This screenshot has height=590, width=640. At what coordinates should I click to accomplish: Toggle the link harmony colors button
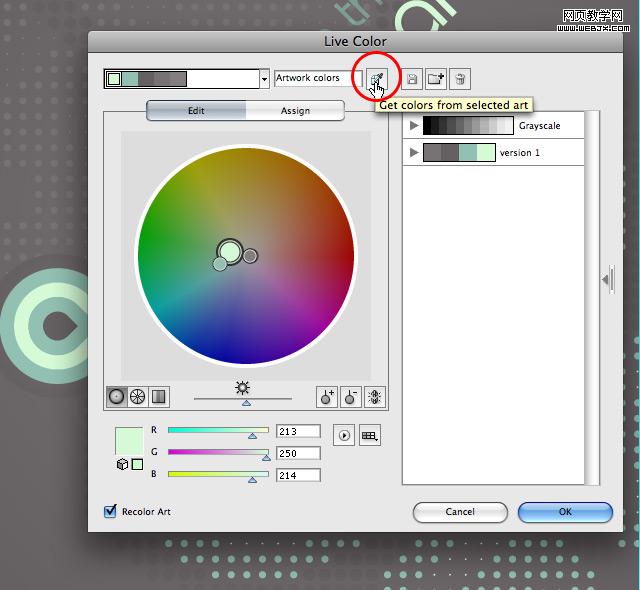374,397
